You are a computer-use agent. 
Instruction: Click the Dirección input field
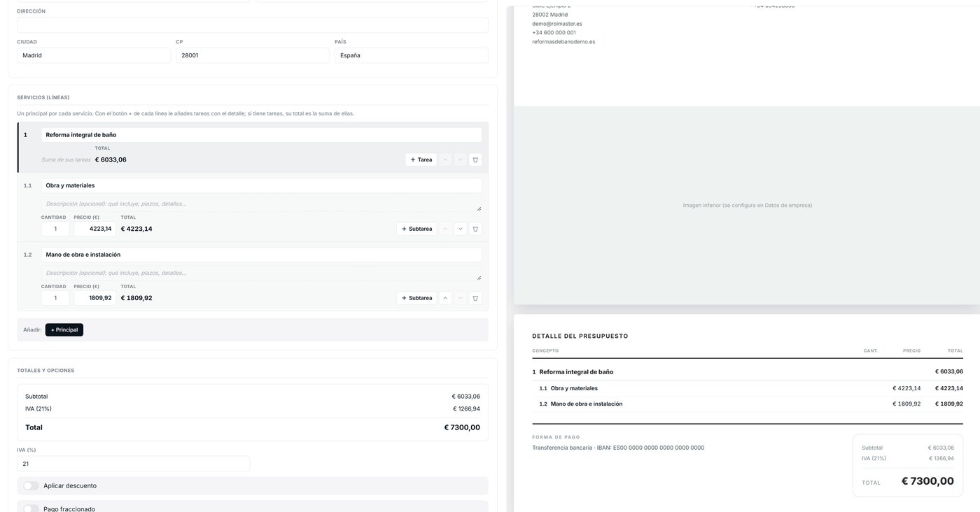253,25
